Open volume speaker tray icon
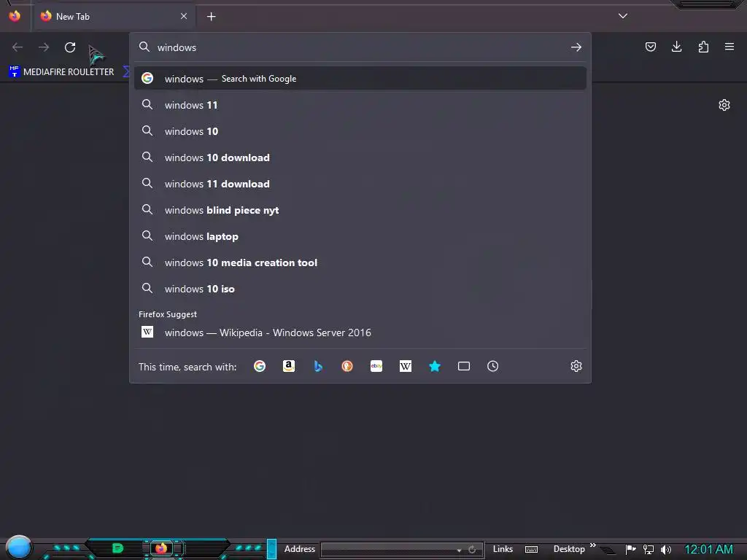747x560 pixels. point(665,550)
